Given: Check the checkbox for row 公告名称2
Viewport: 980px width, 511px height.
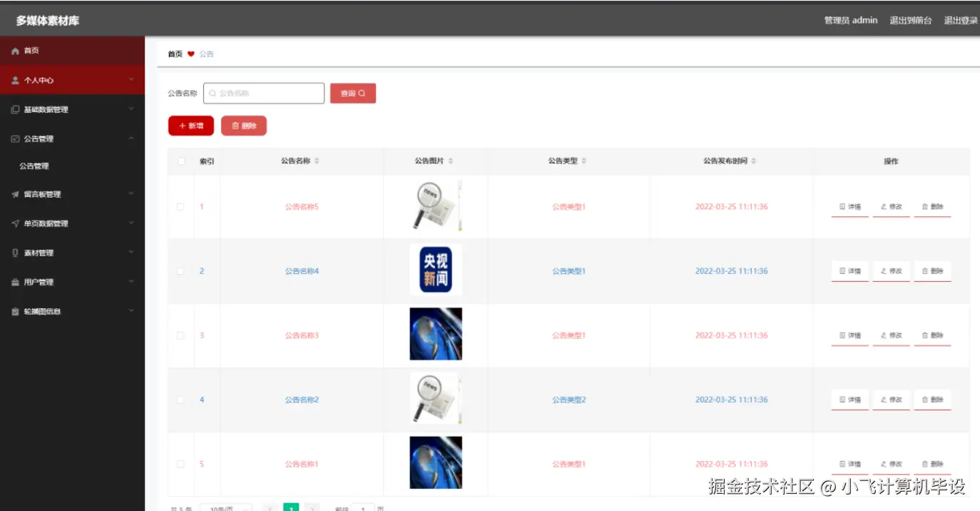Looking at the screenshot, I should click(180, 400).
